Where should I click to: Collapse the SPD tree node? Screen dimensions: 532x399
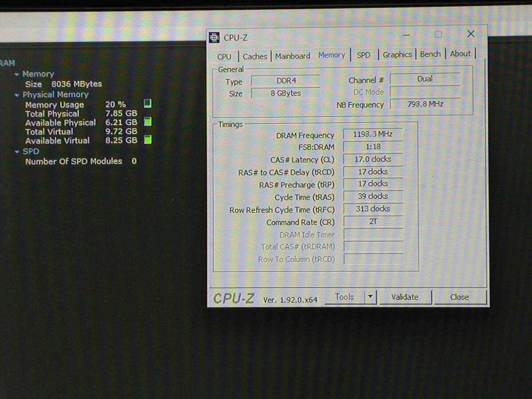(x=17, y=152)
